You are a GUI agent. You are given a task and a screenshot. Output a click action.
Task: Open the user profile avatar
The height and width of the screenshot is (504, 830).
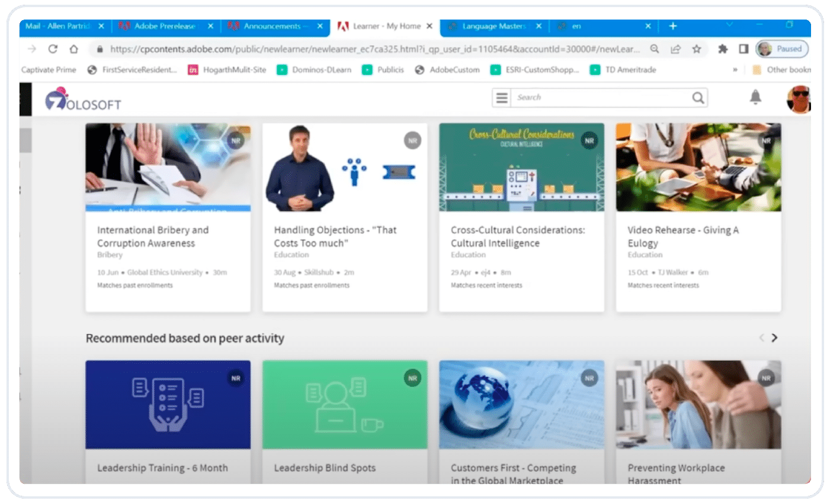[x=798, y=98]
